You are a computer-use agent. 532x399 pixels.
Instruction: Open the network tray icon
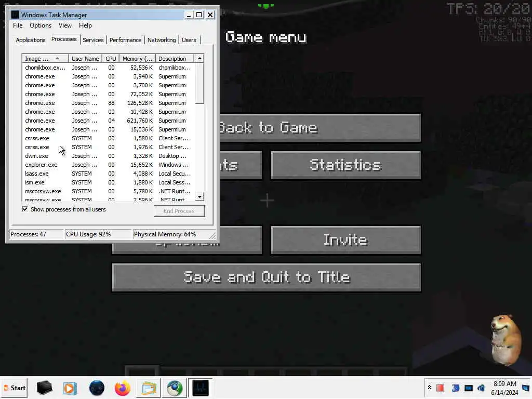[469, 388]
